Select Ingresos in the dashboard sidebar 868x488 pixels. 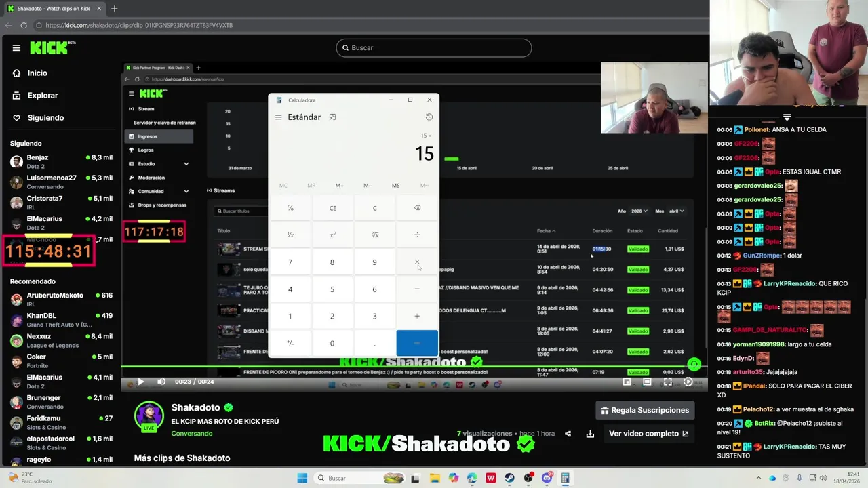point(159,136)
